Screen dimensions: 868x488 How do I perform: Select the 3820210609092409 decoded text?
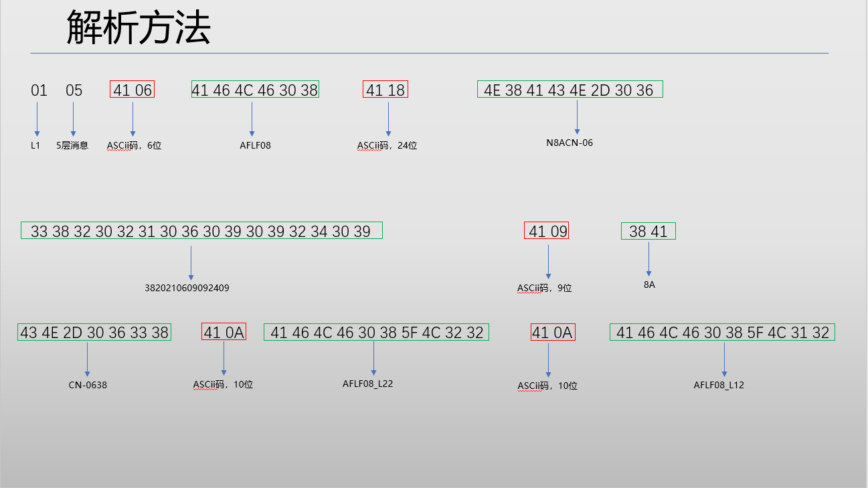click(187, 287)
